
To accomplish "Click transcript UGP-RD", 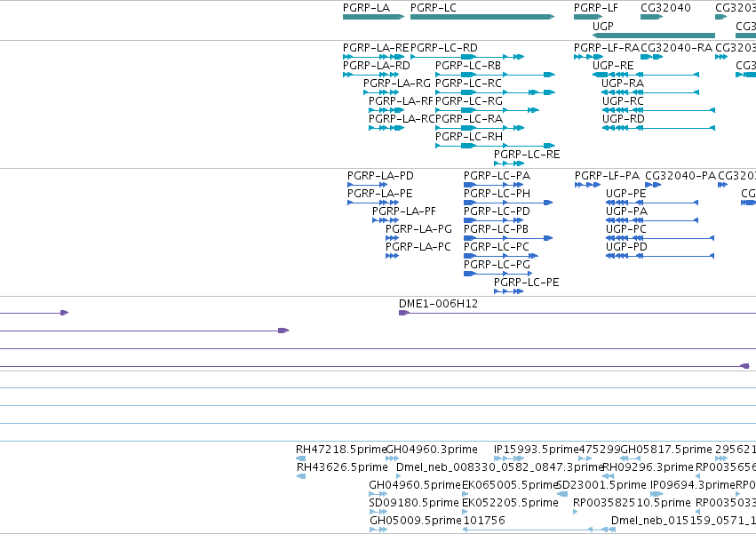I will point(658,128).
